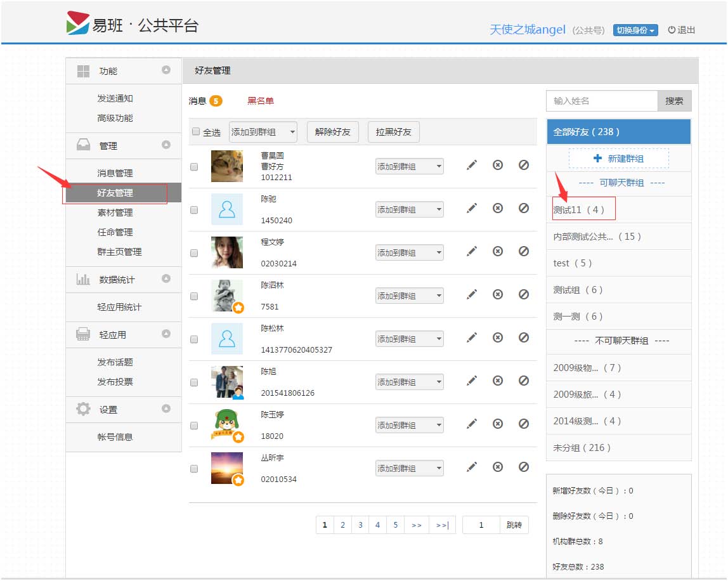Viewport: 728px width, 581px height.
Task: Click the plus icon for 新建群组
Action: click(597, 159)
